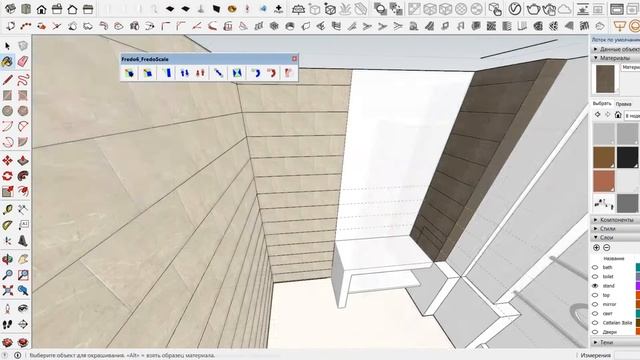Toggle visibility of Cattelan Italia layer
Viewport: 640px width, 360px height.
595,323
